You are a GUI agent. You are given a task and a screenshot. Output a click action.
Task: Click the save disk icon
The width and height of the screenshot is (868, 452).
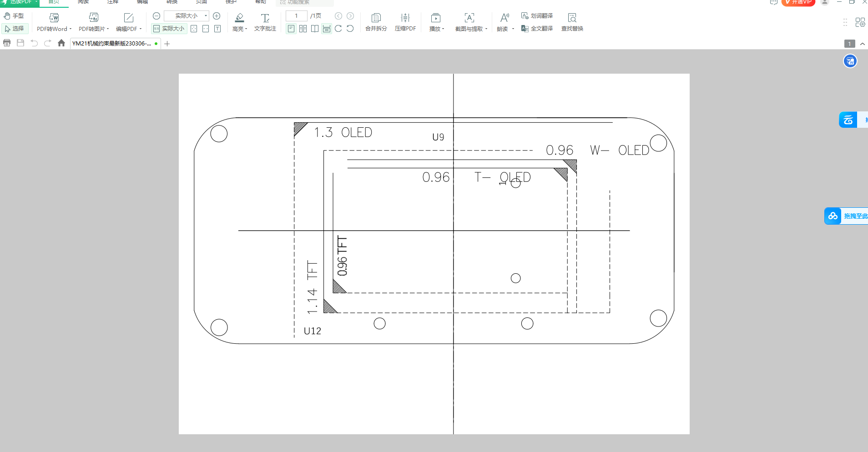pyautogui.click(x=20, y=43)
